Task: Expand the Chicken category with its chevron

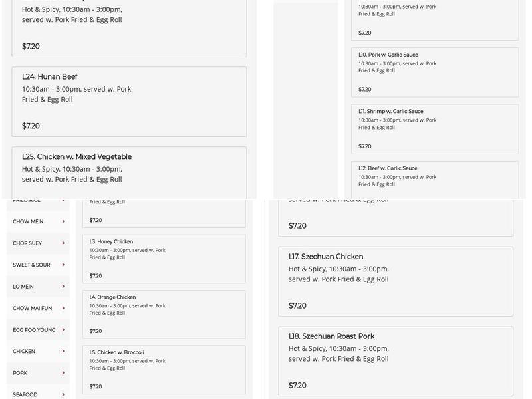Action: click(63, 351)
